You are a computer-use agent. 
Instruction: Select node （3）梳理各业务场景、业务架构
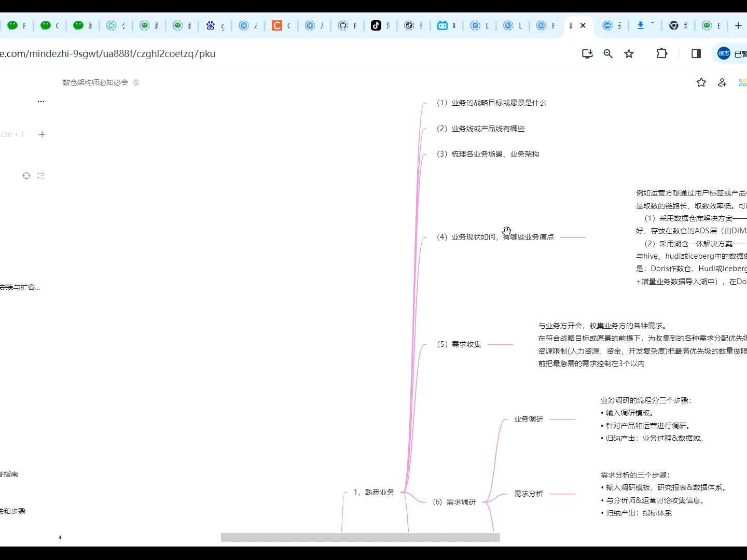pos(487,154)
